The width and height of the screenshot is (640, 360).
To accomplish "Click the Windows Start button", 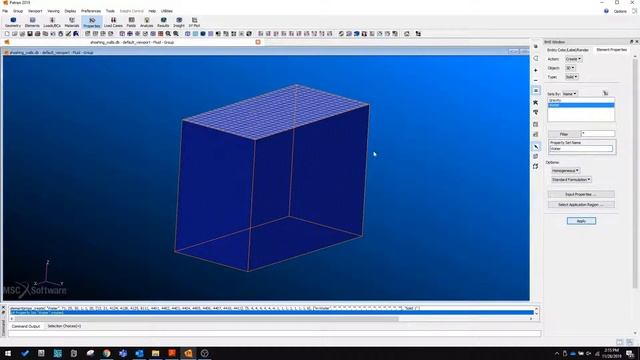I will point(7,353).
